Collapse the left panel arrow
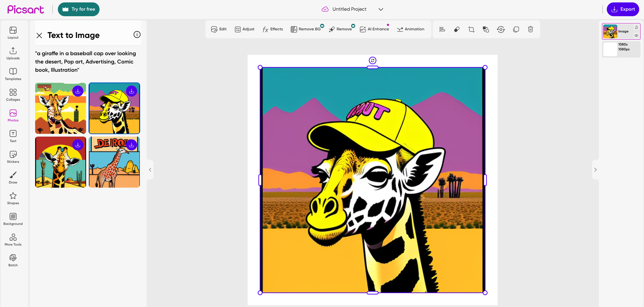 click(x=150, y=170)
